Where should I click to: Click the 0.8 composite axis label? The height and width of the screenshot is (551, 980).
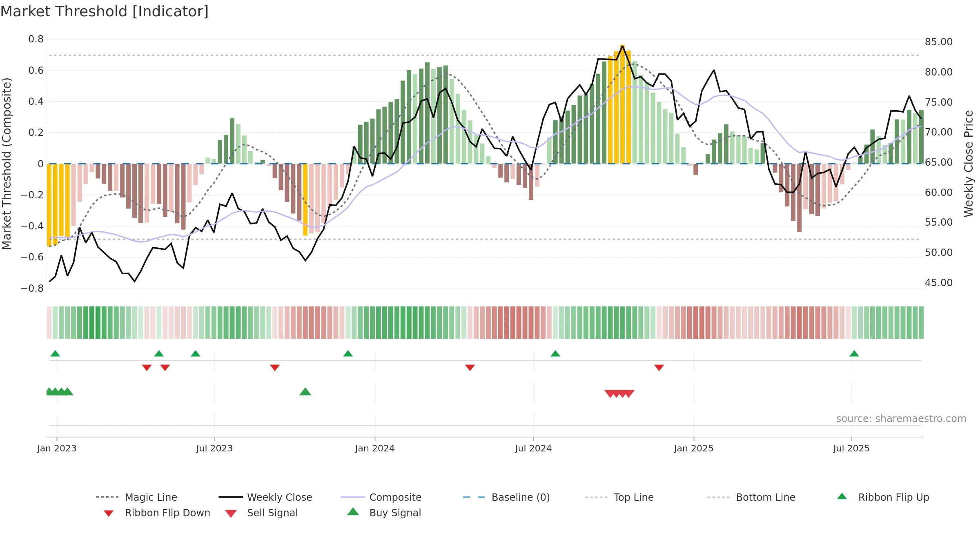[x=36, y=39]
